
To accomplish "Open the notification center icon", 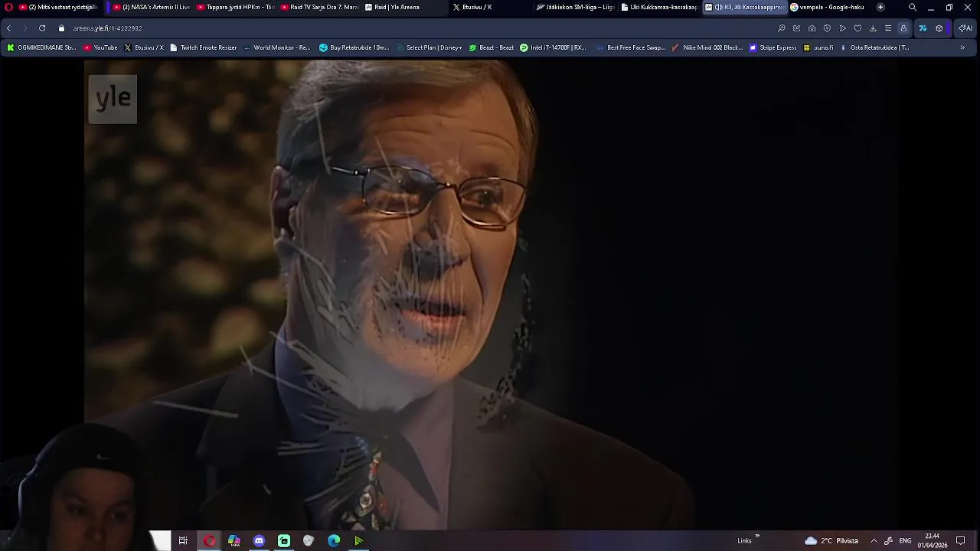I will click(x=961, y=541).
